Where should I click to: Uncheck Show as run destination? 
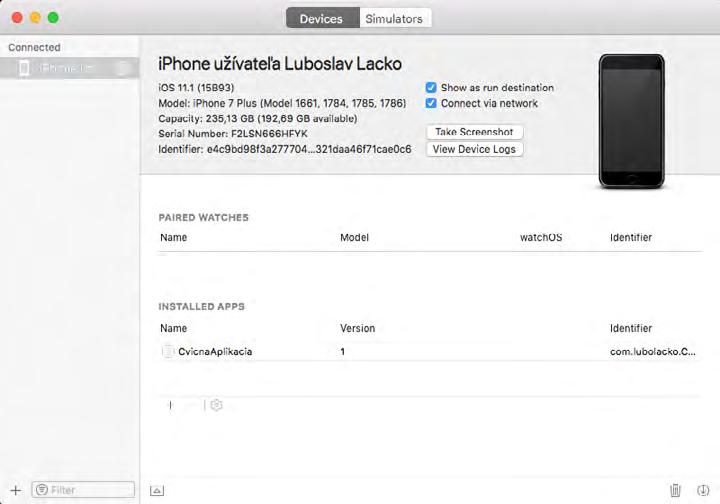[431, 88]
